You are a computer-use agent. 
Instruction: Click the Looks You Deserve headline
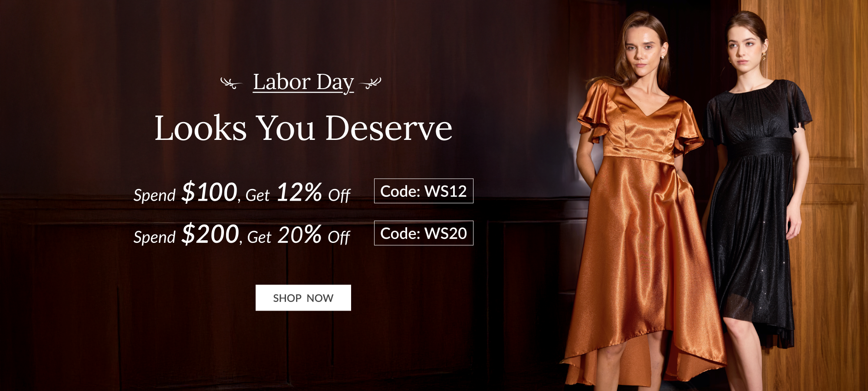[x=303, y=128]
